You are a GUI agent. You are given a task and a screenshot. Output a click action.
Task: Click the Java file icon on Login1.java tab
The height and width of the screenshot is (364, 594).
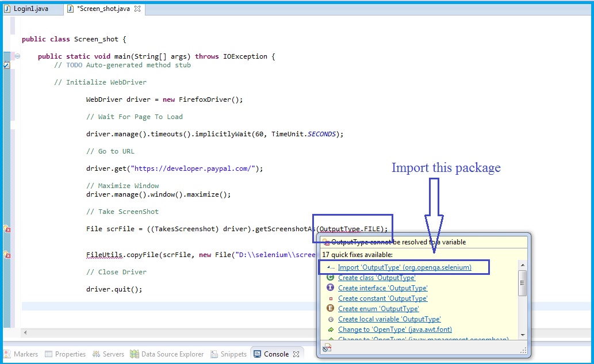pos(7,9)
